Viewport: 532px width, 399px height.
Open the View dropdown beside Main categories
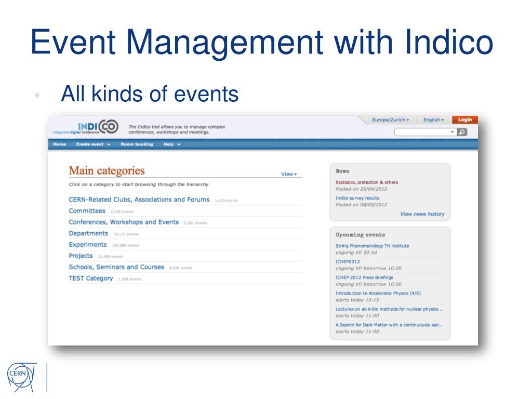(289, 174)
